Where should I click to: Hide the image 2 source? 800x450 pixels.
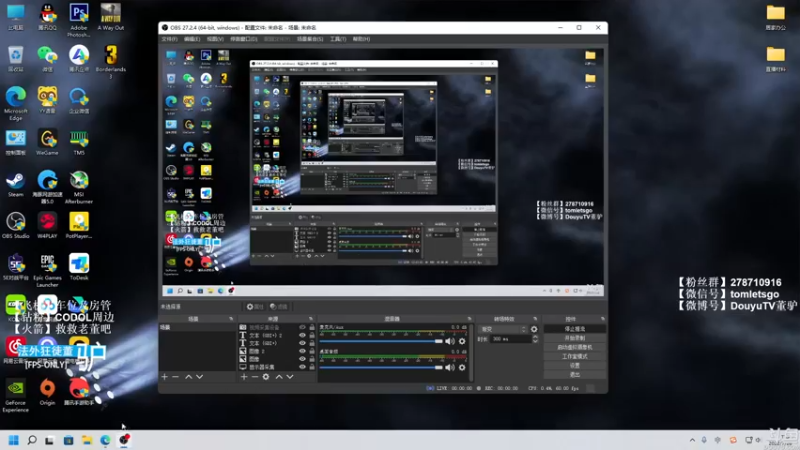coord(302,352)
